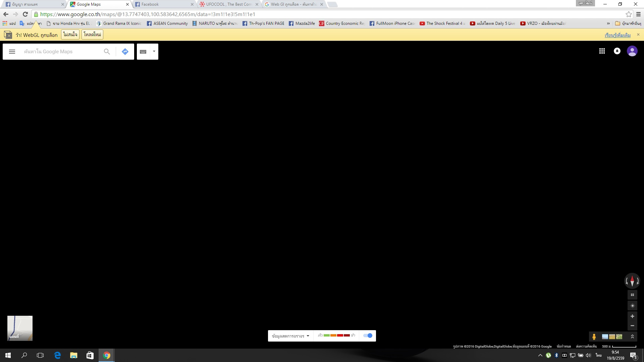
Task: Click the reload button in WebGL infobar
Action: (x=92, y=35)
